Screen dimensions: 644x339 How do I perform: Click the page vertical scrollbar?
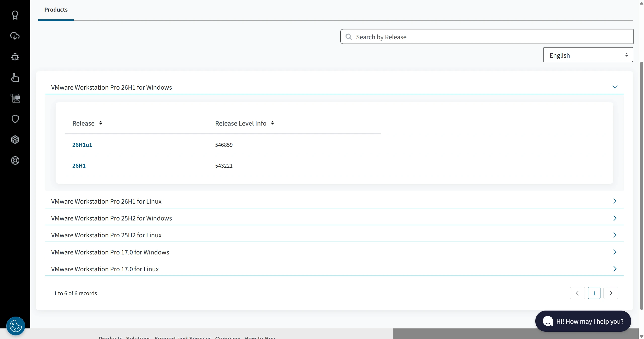click(641, 186)
